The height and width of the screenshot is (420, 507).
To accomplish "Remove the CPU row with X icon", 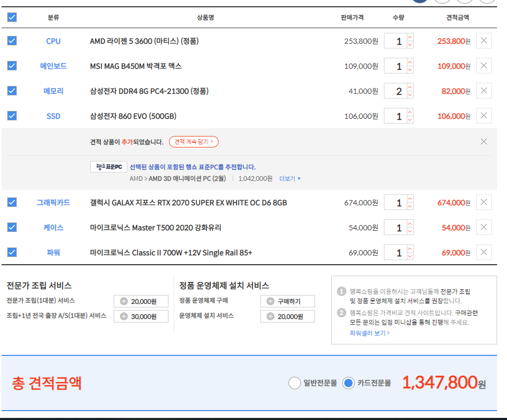I will tap(484, 41).
